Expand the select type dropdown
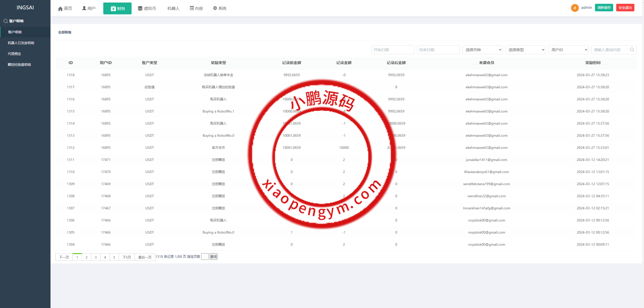The width and height of the screenshot is (644, 308). pyautogui.click(x=525, y=50)
